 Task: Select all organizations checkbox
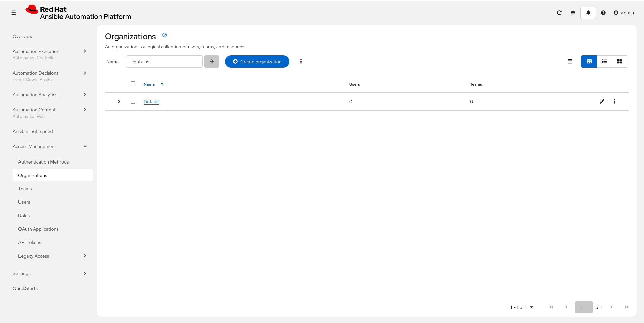(x=133, y=84)
